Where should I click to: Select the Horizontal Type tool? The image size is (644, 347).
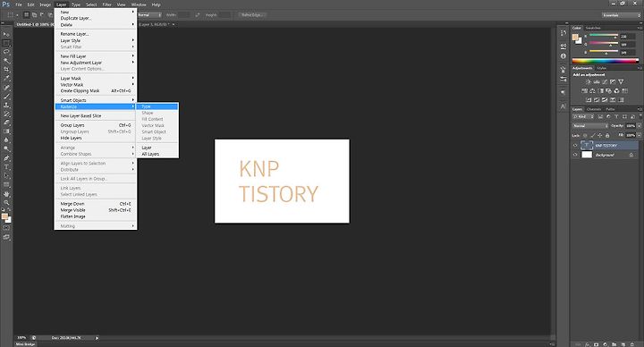tap(6, 167)
